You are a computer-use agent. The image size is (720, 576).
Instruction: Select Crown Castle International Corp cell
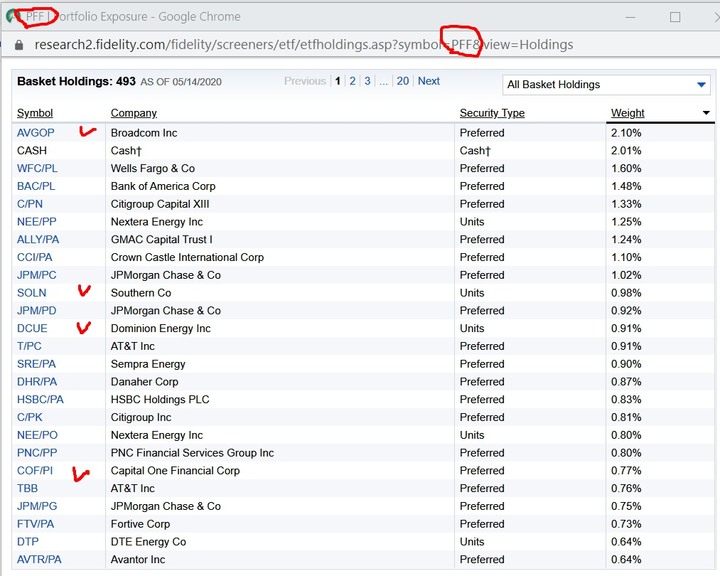pyautogui.click(x=187, y=257)
